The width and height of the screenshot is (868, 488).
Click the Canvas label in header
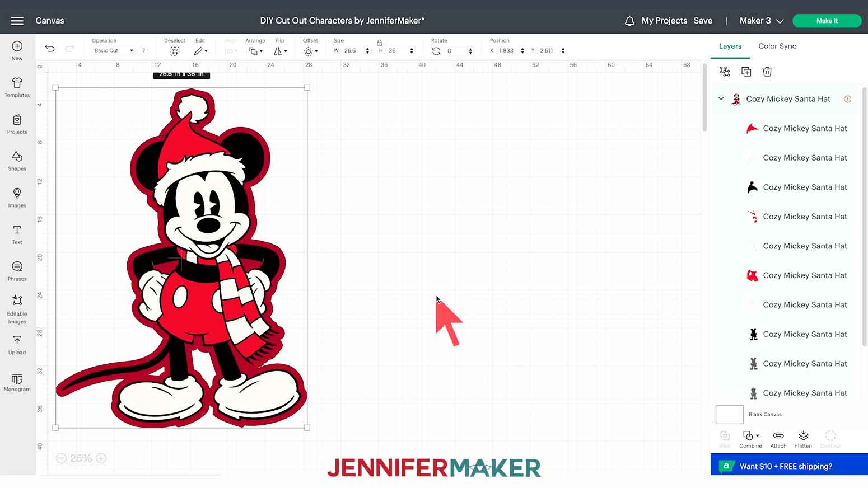coord(50,21)
